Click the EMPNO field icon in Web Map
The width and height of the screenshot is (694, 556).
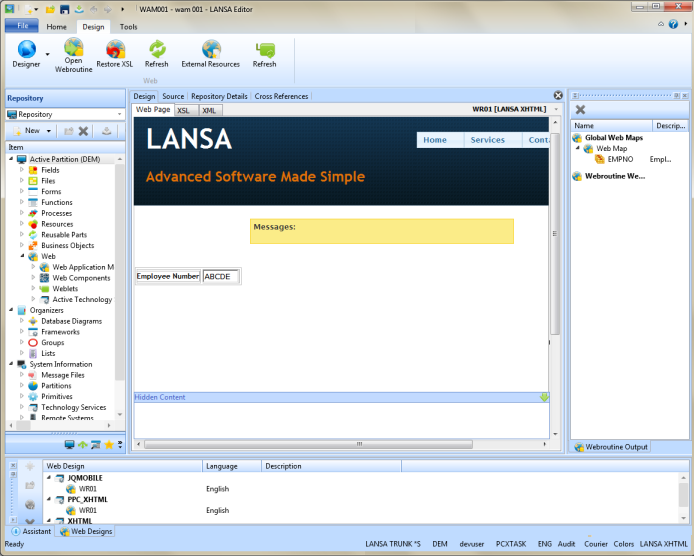tap(600, 159)
